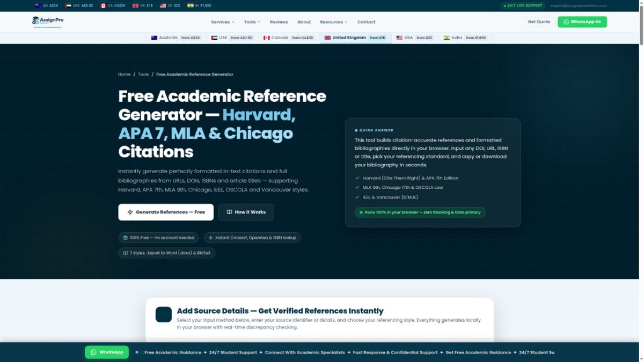644x362 pixels.
Task: Click the IN ₹1,800 top bar item
Action: point(199,5)
